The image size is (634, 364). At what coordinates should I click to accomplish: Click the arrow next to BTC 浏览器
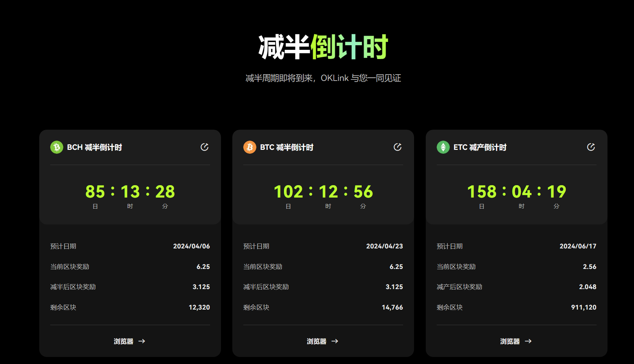335,341
